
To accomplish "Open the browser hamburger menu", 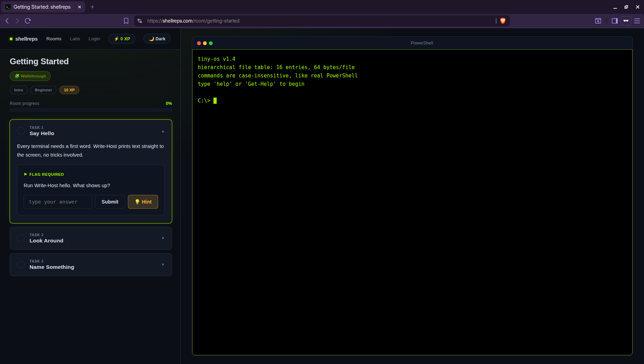I will (x=637, y=21).
